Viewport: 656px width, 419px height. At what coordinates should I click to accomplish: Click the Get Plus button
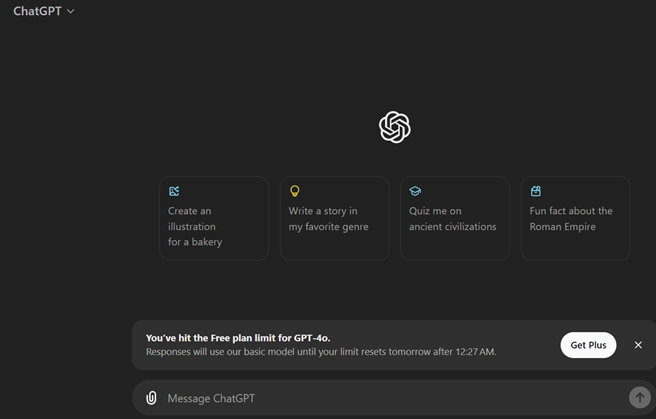point(588,345)
